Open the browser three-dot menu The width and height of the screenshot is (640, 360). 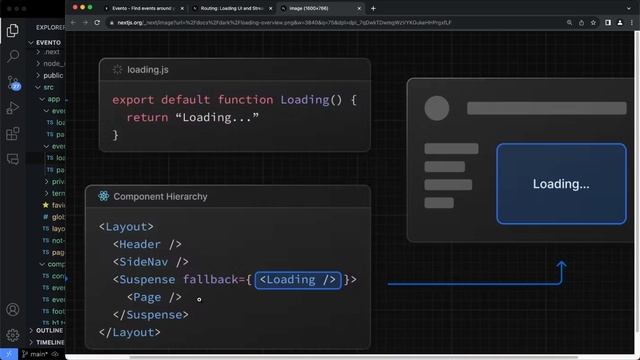click(x=631, y=23)
